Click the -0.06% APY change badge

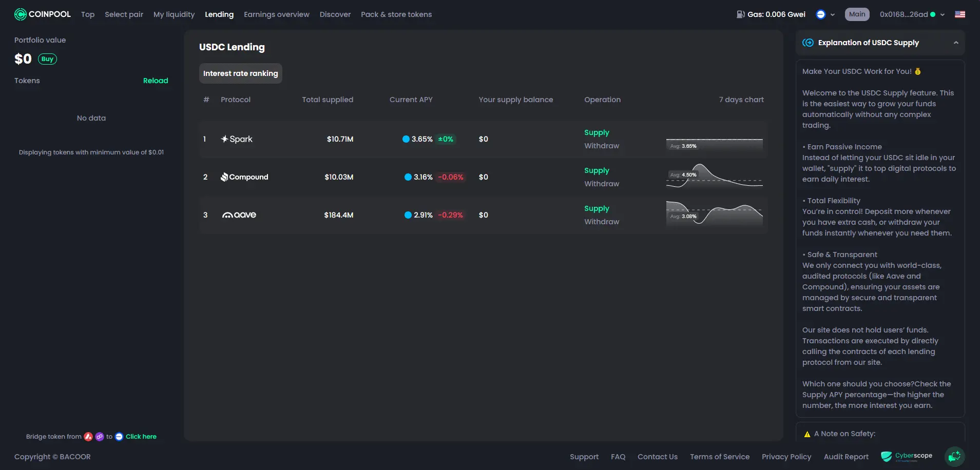point(451,177)
